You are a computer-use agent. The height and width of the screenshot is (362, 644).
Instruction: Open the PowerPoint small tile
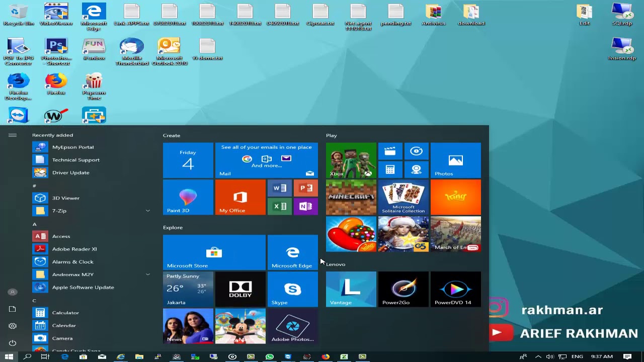pos(305,188)
